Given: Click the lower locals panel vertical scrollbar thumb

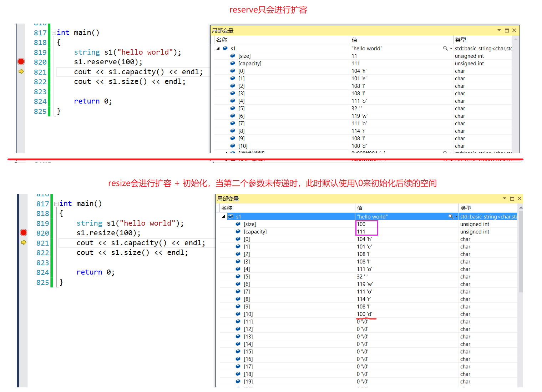Looking at the screenshot, I should pos(521,252).
